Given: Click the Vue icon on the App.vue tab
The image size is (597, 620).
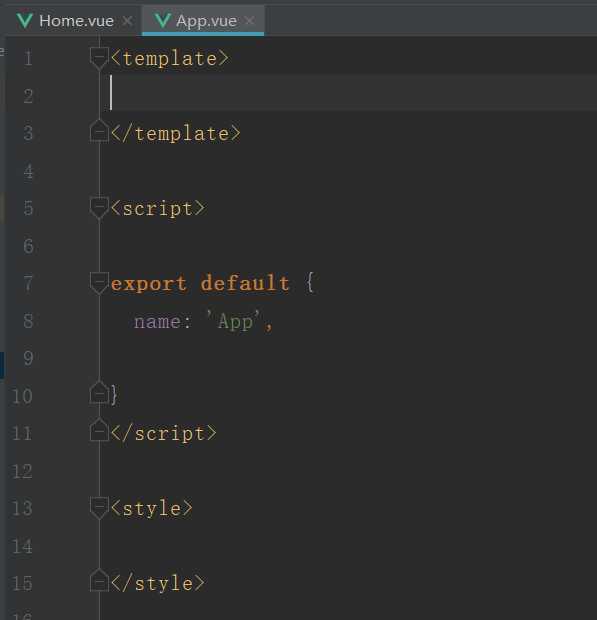Looking at the screenshot, I should click(x=162, y=21).
